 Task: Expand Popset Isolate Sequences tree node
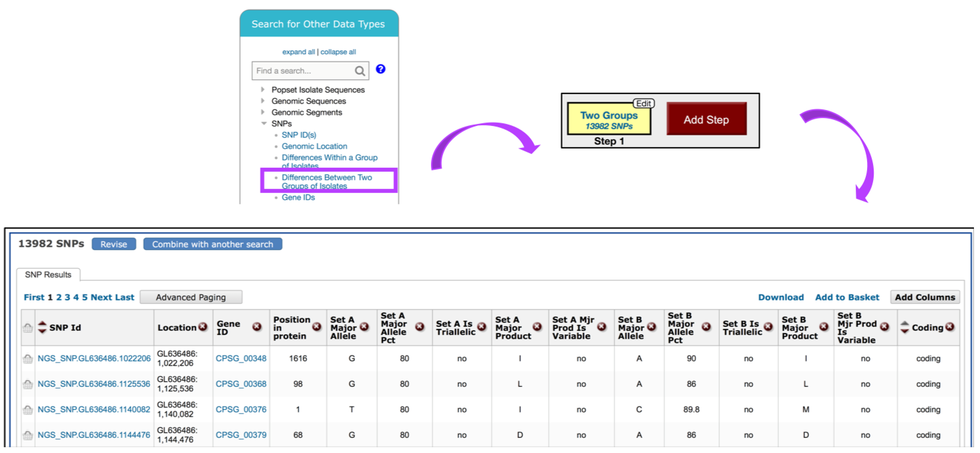pos(263,90)
